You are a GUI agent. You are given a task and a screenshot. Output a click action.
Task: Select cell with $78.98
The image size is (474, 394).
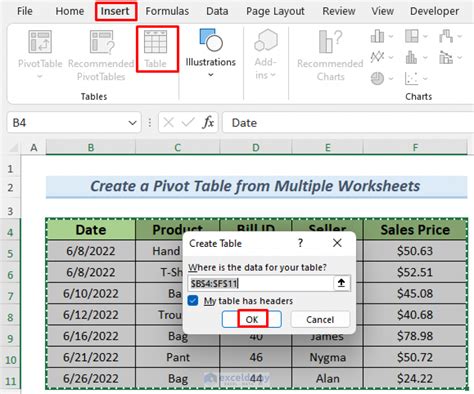pos(415,336)
